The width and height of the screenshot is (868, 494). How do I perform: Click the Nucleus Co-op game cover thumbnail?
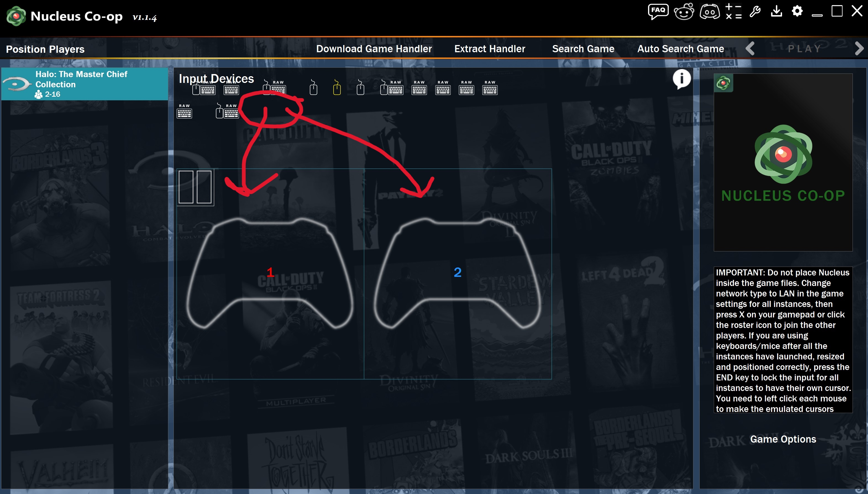783,162
